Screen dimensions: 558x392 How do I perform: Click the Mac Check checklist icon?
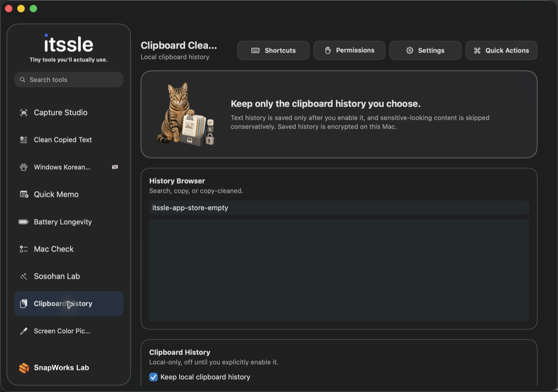point(24,249)
